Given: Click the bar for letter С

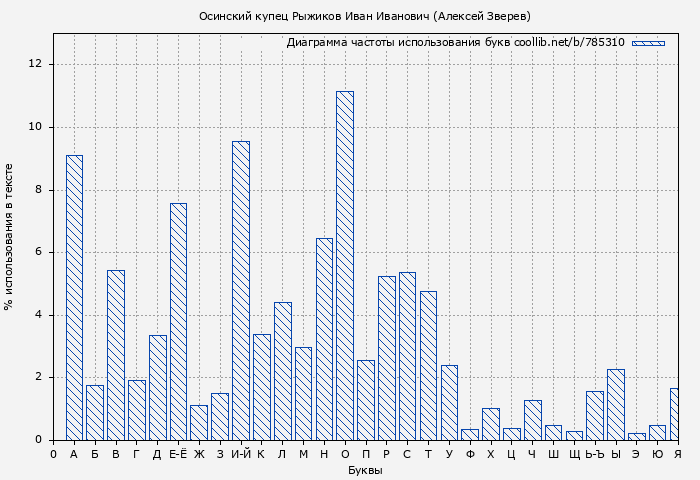Looking at the screenshot, I should tap(407, 356).
